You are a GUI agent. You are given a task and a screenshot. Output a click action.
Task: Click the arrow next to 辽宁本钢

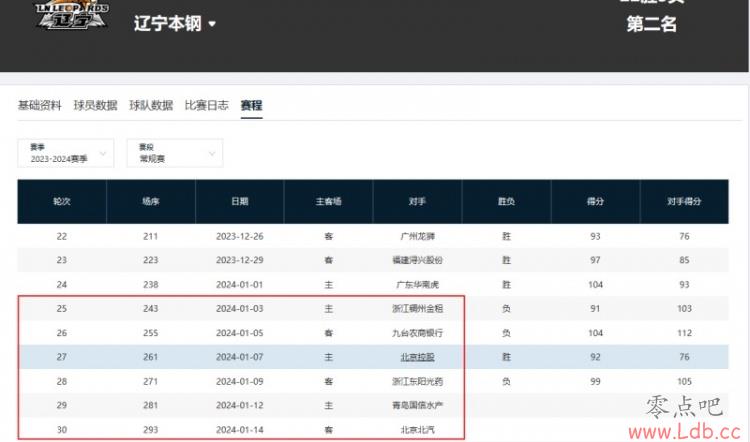[212, 24]
